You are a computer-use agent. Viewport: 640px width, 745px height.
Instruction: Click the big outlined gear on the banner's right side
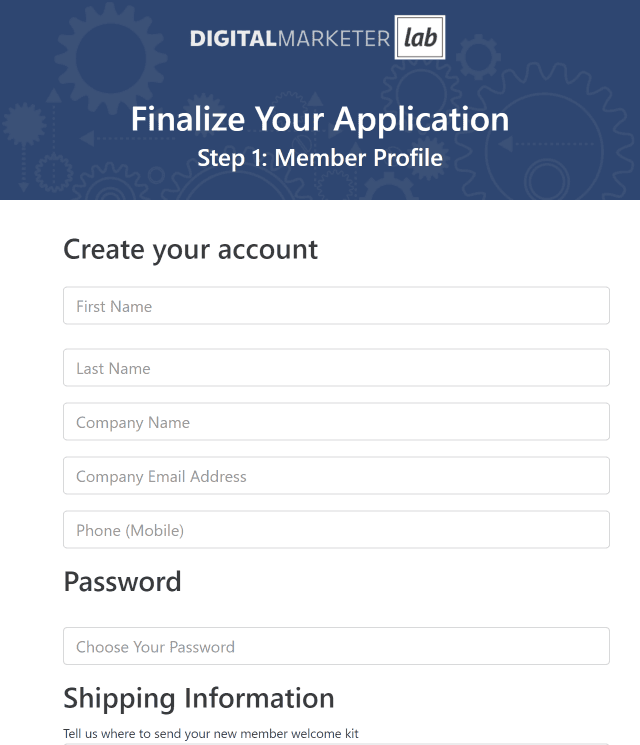click(546, 143)
